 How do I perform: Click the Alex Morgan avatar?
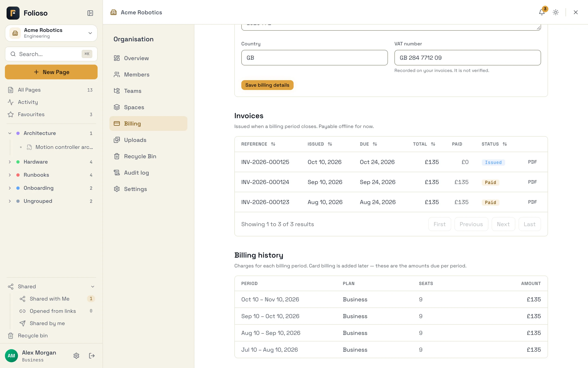tap(11, 356)
